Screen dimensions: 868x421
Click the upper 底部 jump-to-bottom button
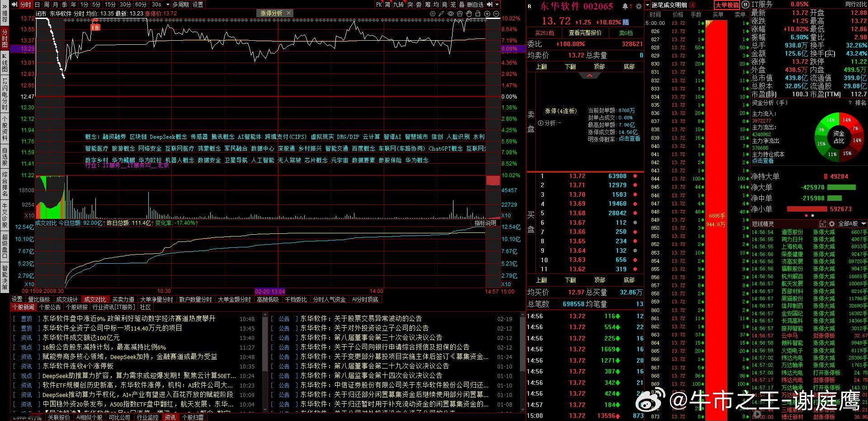coord(629,66)
